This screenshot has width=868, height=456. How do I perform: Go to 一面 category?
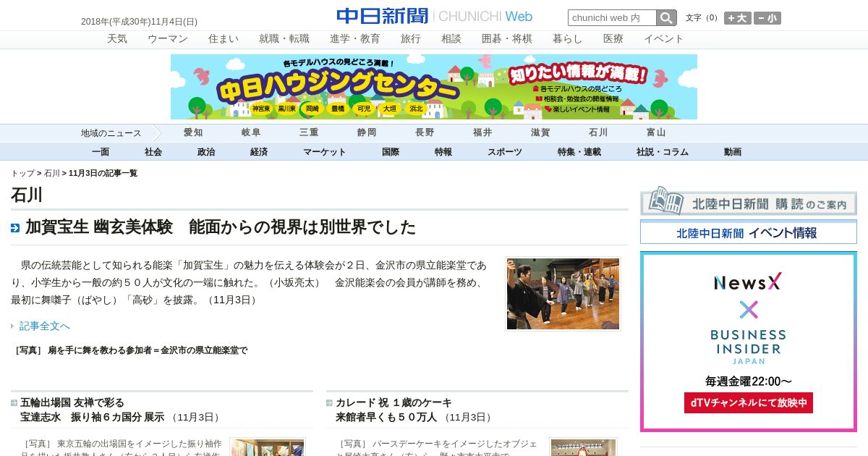click(x=101, y=152)
